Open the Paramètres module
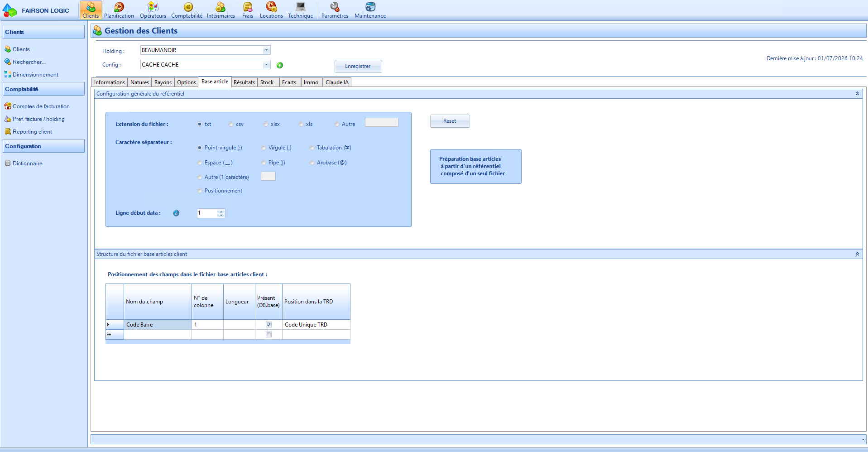The width and height of the screenshot is (868, 452). click(335, 10)
